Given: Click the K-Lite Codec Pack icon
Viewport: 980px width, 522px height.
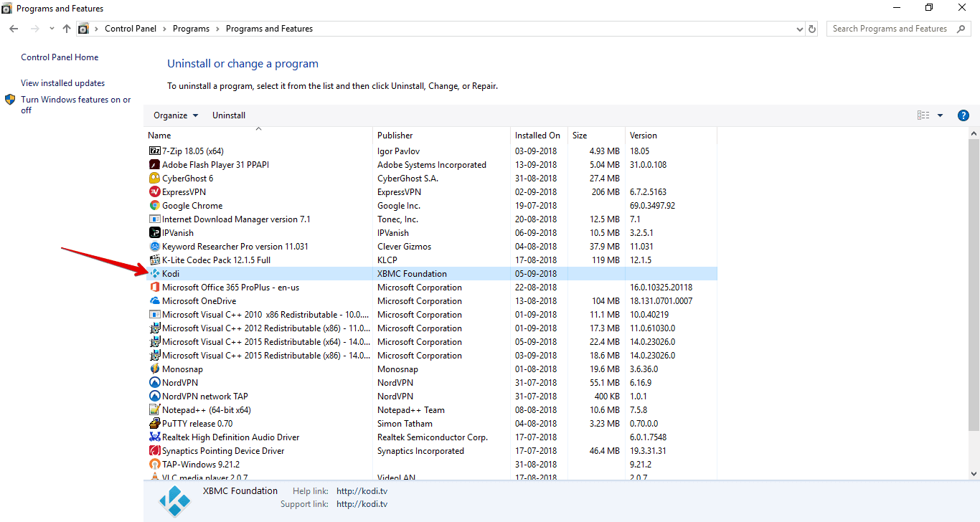Looking at the screenshot, I should tap(154, 260).
